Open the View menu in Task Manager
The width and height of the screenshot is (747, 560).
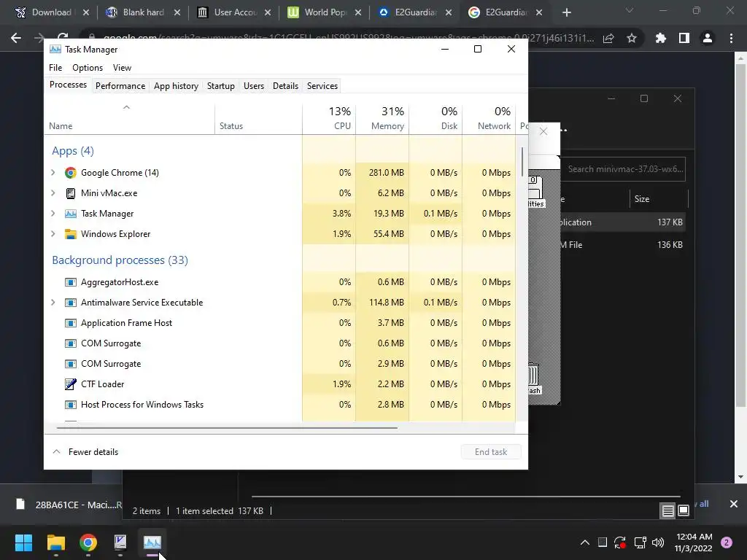click(122, 68)
